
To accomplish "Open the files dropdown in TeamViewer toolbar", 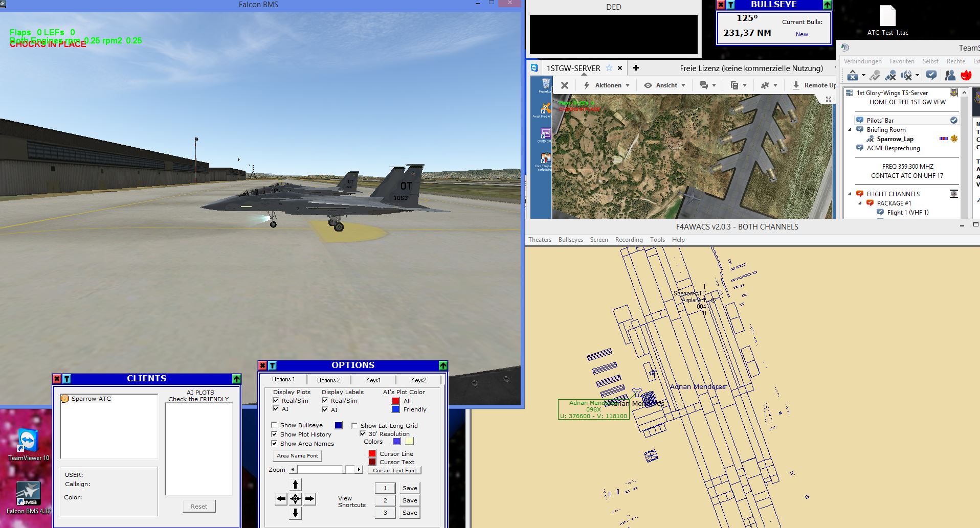I will 739,85.
